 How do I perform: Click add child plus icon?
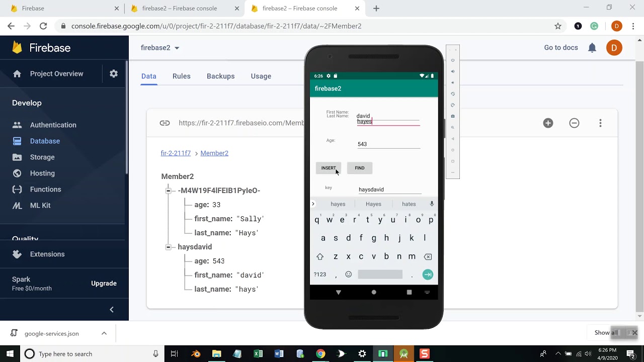(548, 123)
